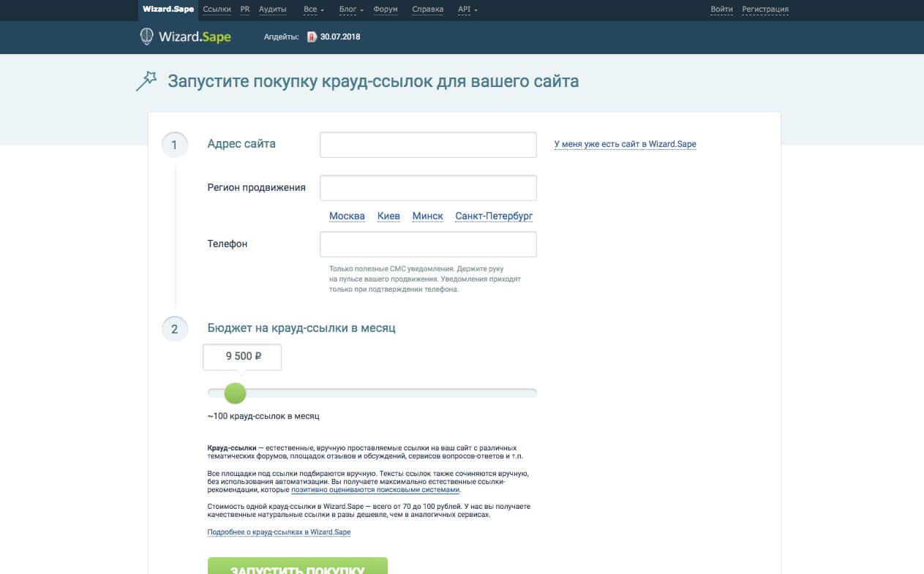Click the Бюджет на крауд-ссылки в месяц heading

tap(301, 328)
